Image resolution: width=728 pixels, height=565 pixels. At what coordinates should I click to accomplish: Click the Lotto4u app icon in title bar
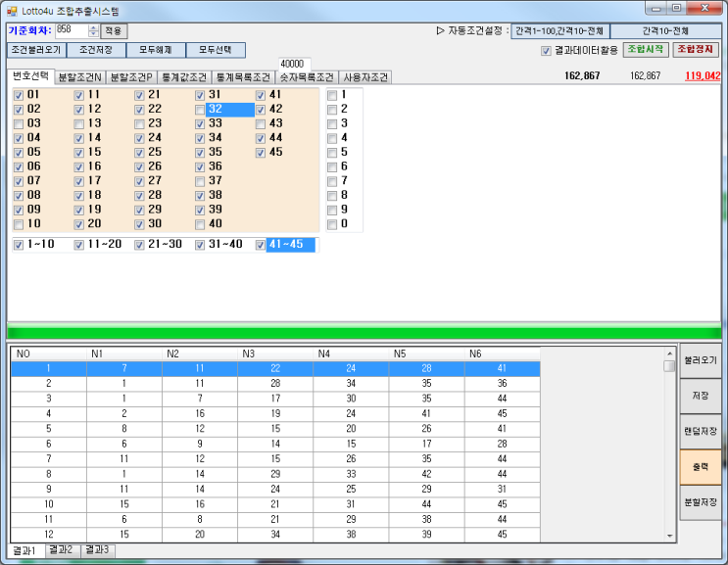(12, 10)
